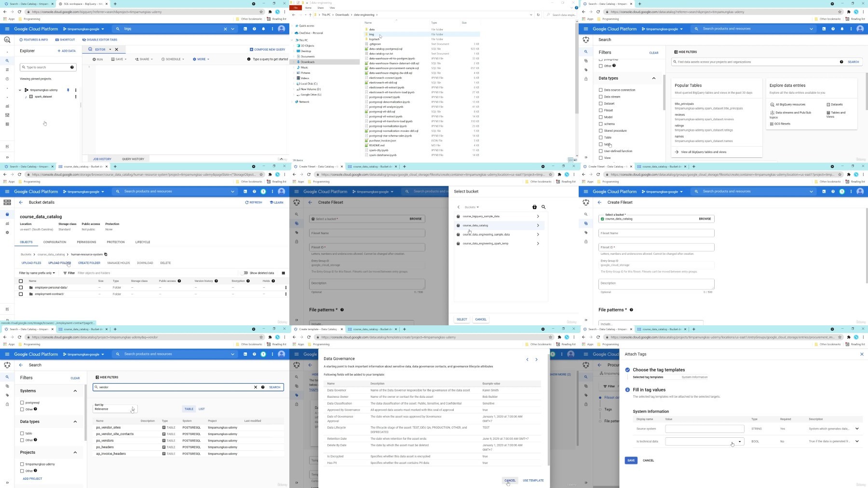
Task: Go to the next template in Data Governance dialog
Action: click(x=536, y=360)
